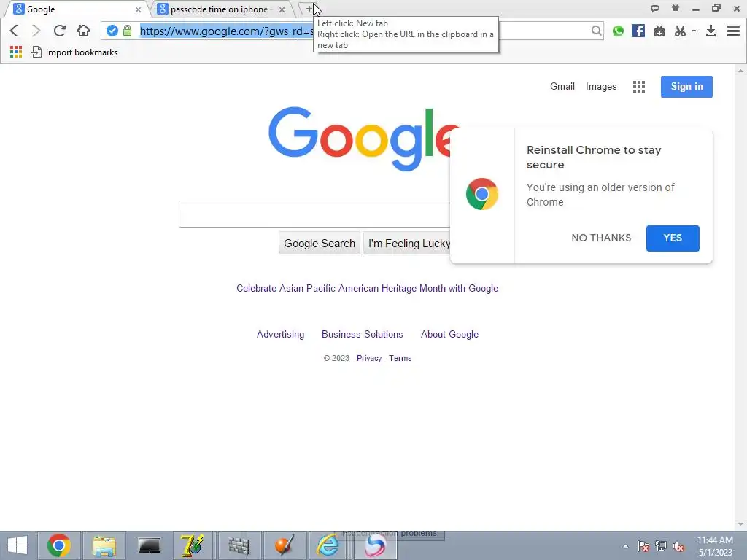Close the passcode time on iphone tab

[x=282, y=9]
